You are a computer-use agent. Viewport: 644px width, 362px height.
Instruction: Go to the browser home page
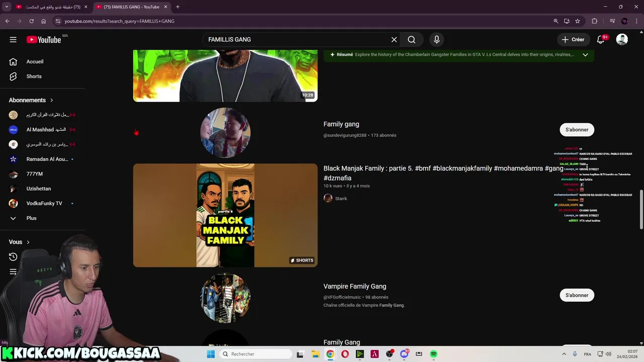pos(44,21)
